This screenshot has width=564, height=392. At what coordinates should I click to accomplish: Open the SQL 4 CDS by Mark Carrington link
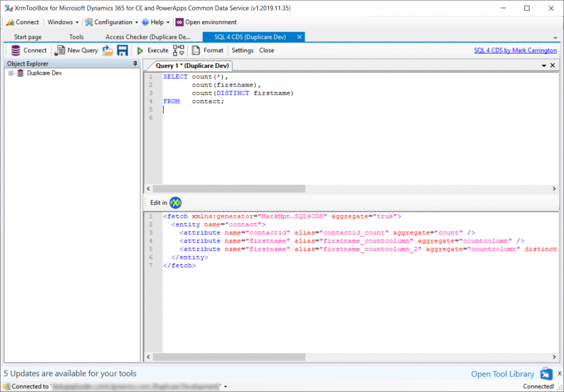(515, 50)
